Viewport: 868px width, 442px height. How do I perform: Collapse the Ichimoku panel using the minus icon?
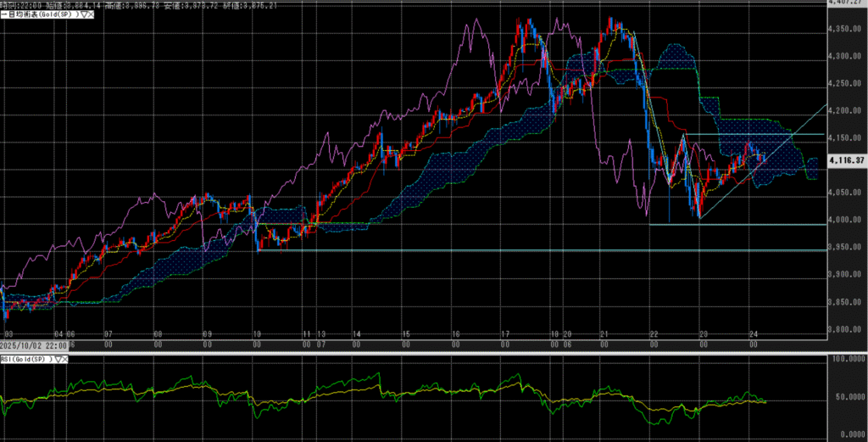(3, 14)
